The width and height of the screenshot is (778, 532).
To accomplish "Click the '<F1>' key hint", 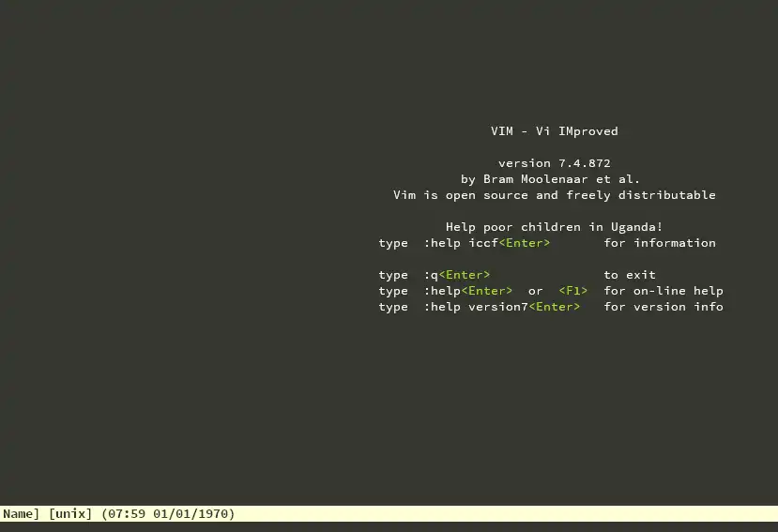I will 573,291.
